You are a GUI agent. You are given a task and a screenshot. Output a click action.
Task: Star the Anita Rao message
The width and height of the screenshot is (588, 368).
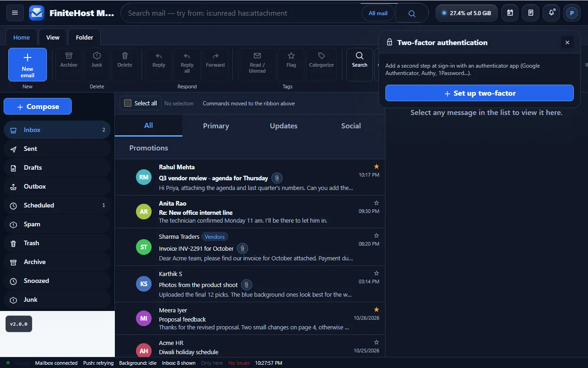pos(377,203)
